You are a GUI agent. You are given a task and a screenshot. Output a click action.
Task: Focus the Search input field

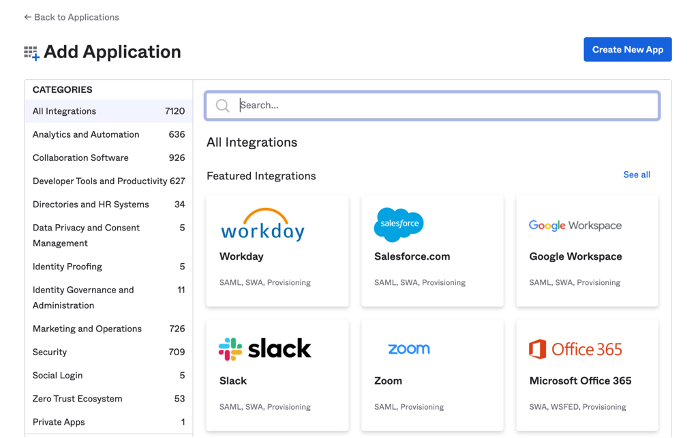point(432,105)
